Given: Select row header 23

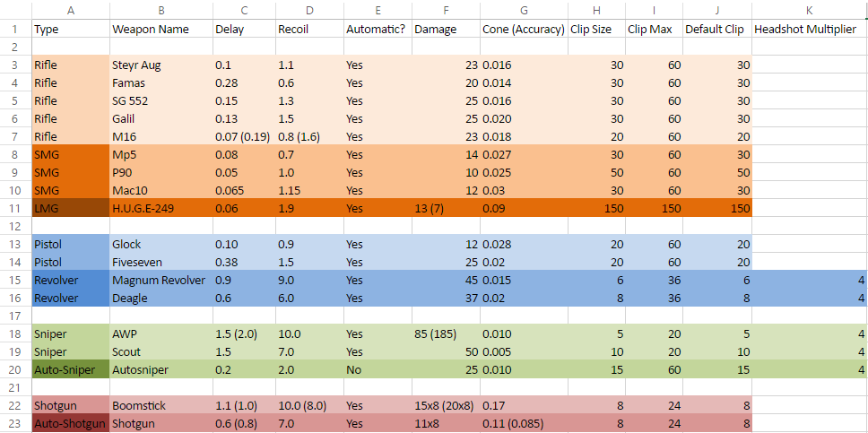Looking at the screenshot, I should pos(13,424).
